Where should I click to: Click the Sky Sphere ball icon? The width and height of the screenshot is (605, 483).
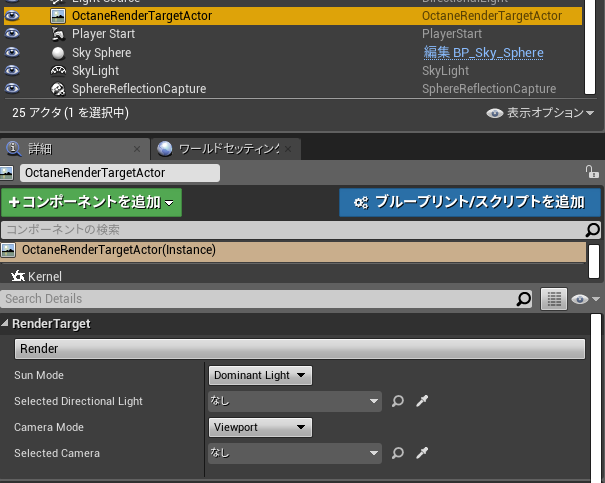click(58, 53)
